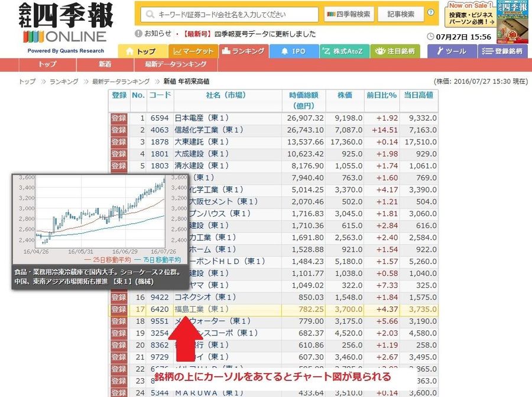532x397 pixels.
Task: Open the ツール tab
Action: [452, 51]
